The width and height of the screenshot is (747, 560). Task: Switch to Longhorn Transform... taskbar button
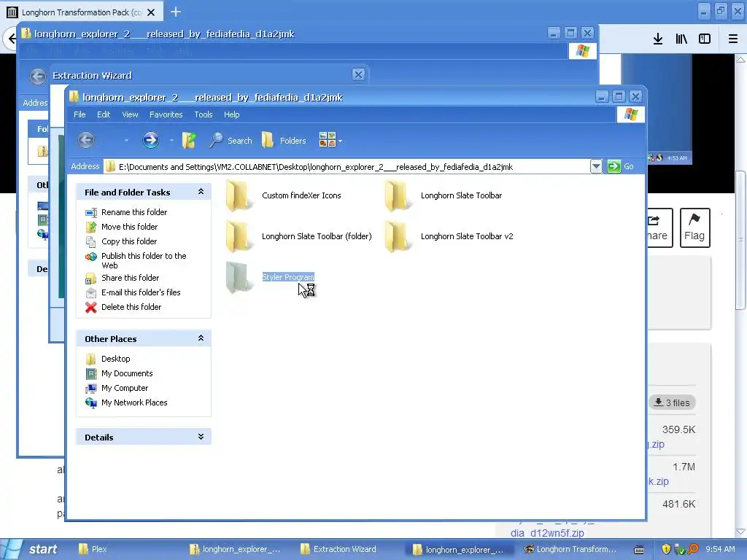pyautogui.click(x=570, y=549)
